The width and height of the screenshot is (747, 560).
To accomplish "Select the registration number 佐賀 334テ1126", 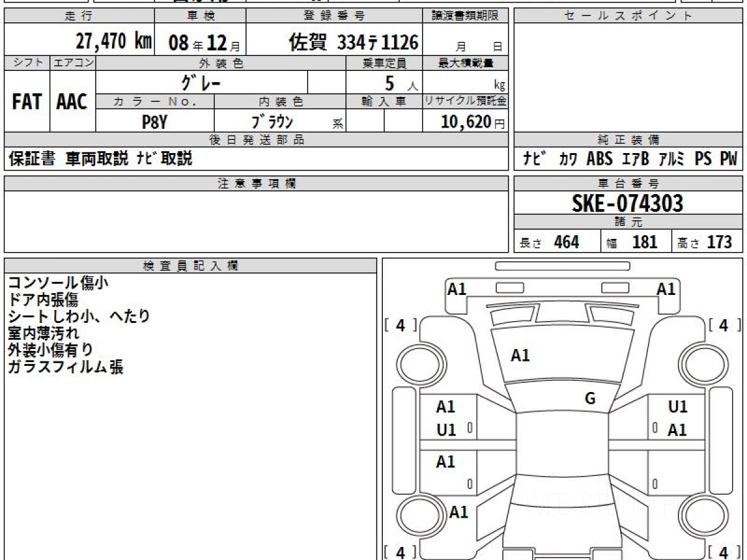I will (353, 42).
